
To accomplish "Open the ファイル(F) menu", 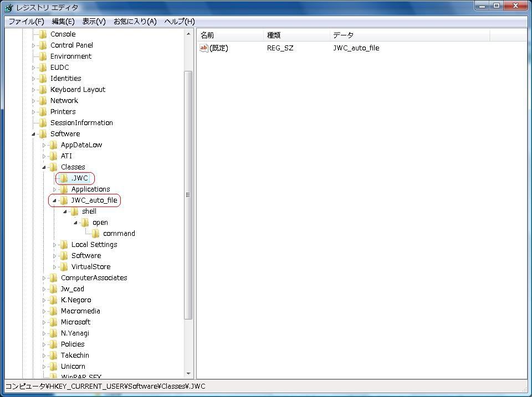I will pos(26,22).
